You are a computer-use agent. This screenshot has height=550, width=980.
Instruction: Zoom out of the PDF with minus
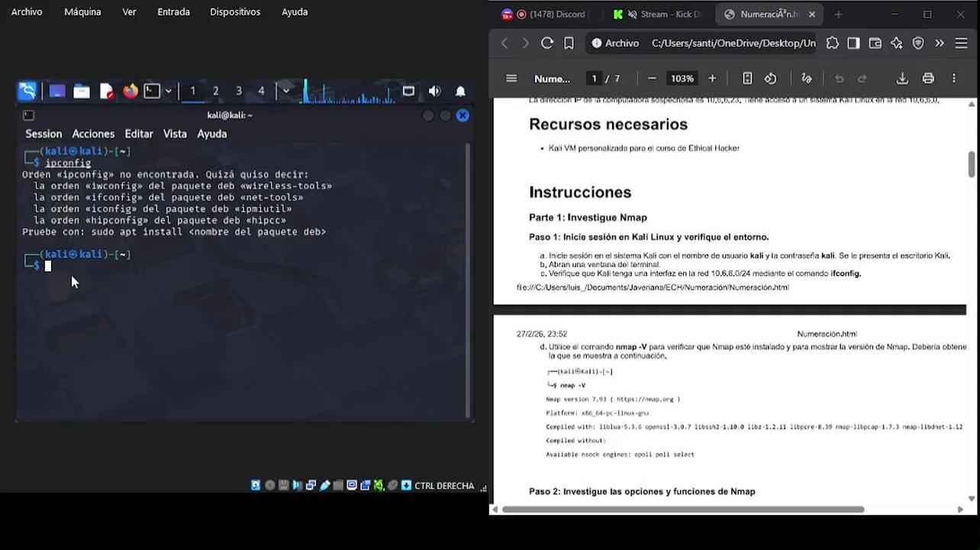click(x=652, y=78)
